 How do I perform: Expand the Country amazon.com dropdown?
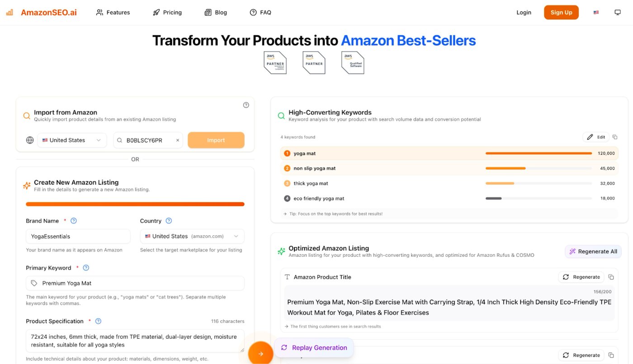[x=192, y=236]
